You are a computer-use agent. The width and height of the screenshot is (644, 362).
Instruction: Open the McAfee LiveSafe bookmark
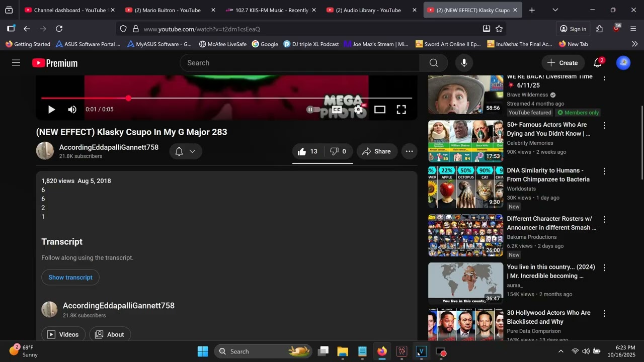click(222, 44)
